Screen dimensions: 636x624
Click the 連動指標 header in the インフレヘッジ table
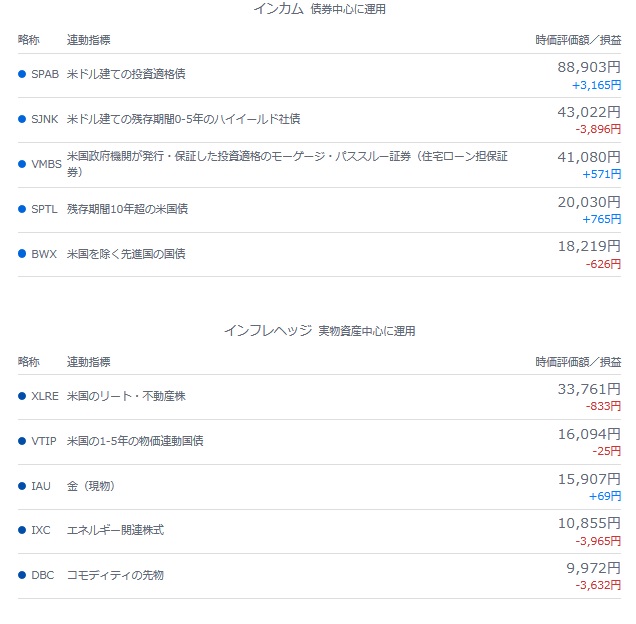click(x=88, y=362)
